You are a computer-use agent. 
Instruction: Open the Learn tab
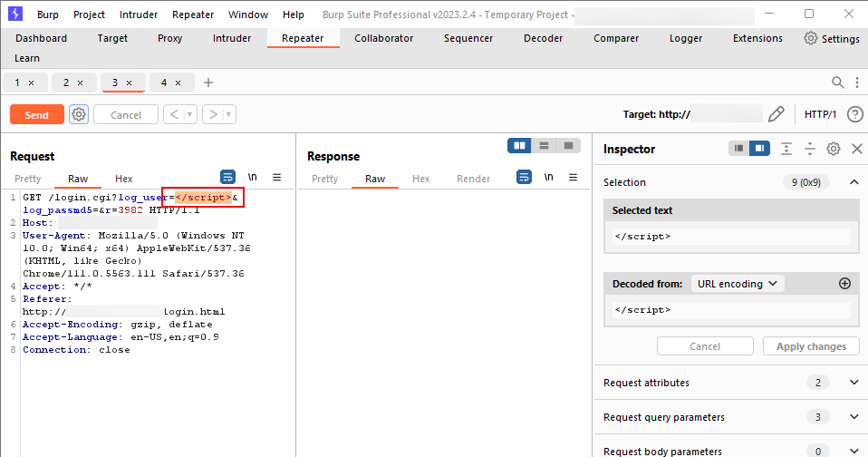click(27, 58)
